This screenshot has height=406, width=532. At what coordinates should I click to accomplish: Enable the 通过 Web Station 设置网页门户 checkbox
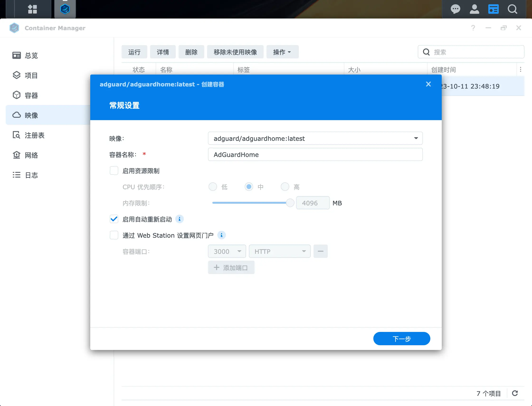click(114, 235)
